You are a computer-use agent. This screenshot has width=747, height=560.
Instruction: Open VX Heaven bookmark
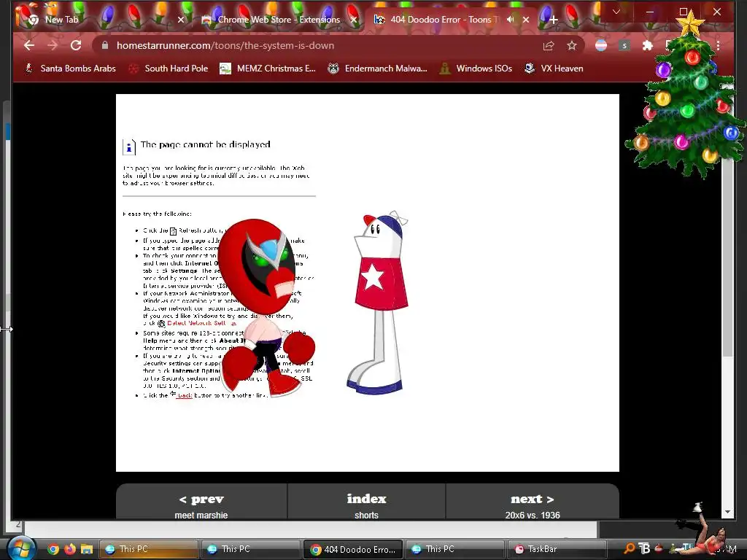click(x=554, y=69)
